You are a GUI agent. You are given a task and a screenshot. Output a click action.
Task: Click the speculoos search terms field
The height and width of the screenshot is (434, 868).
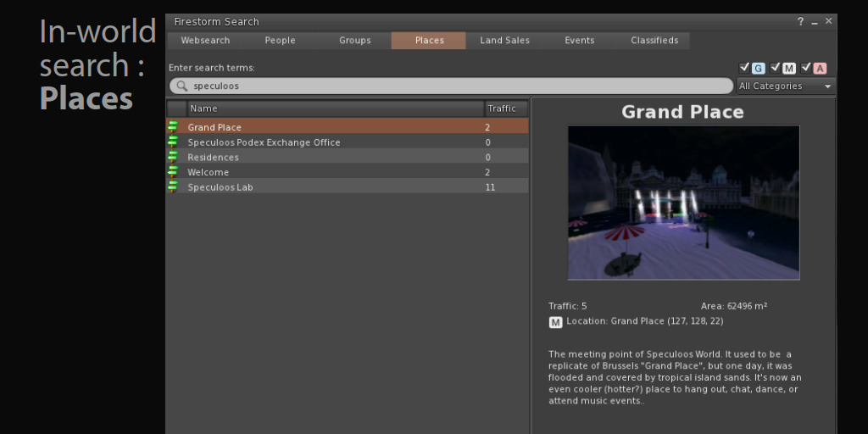click(451, 86)
